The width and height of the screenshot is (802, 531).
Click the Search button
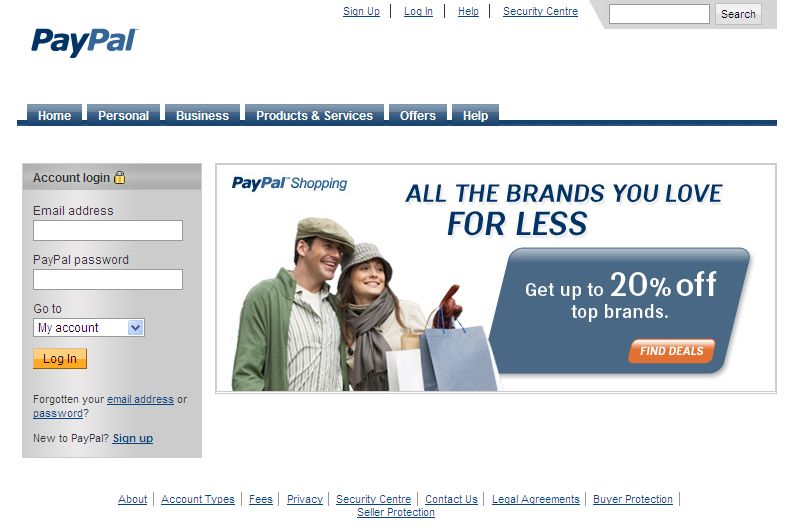click(x=738, y=14)
